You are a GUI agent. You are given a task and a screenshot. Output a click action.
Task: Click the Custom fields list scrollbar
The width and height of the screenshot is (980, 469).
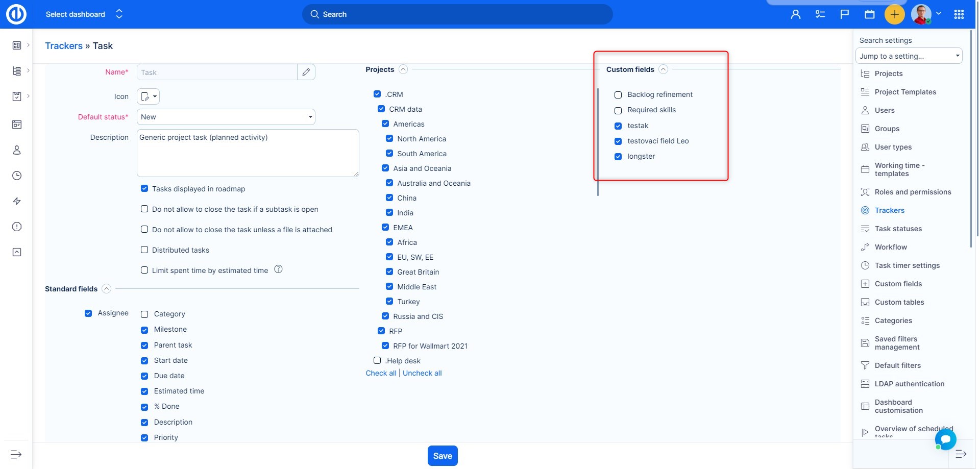(598, 142)
